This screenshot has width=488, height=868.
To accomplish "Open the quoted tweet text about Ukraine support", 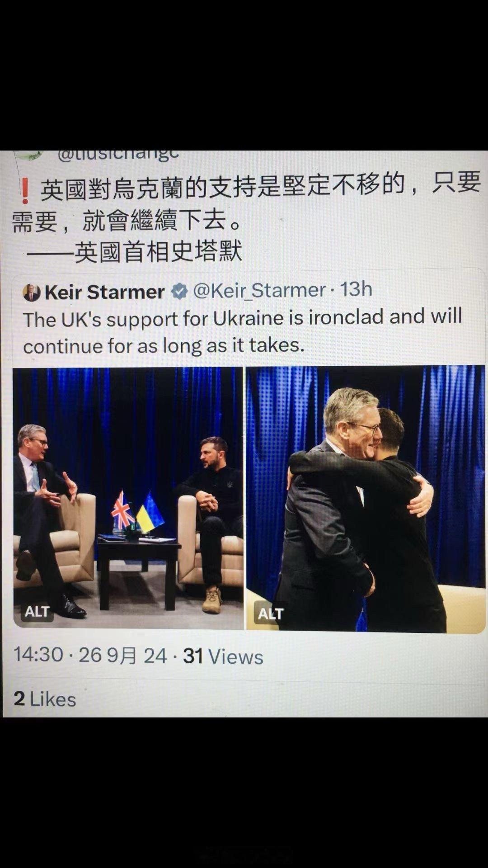I will (x=243, y=331).
